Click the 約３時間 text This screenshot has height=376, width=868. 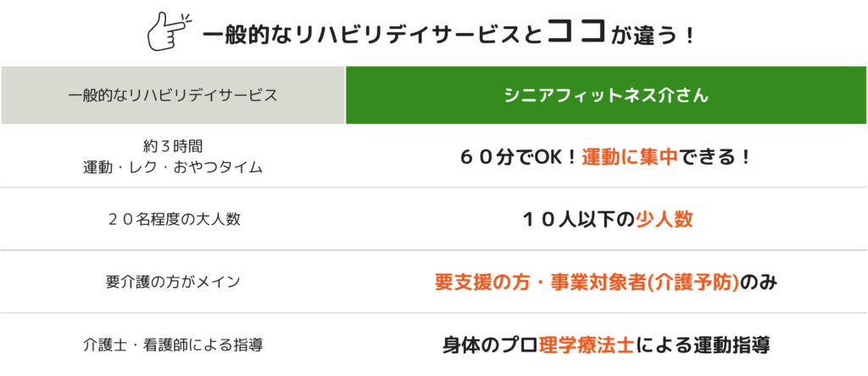[173, 146]
